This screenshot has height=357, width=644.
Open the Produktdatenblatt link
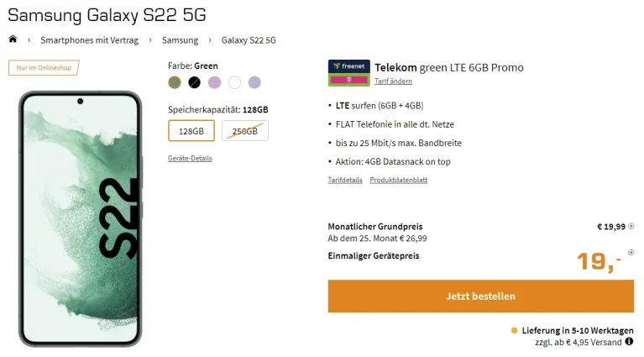coord(399,180)
